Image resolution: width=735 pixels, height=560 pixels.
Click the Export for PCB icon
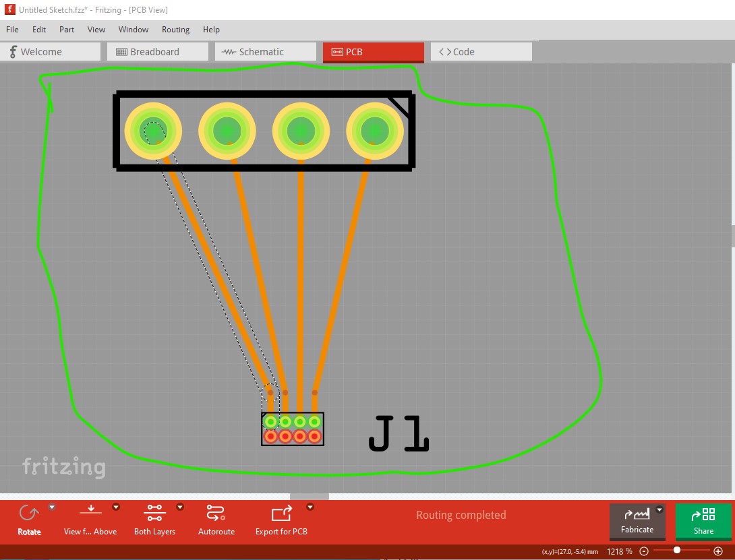pos(281,514)
